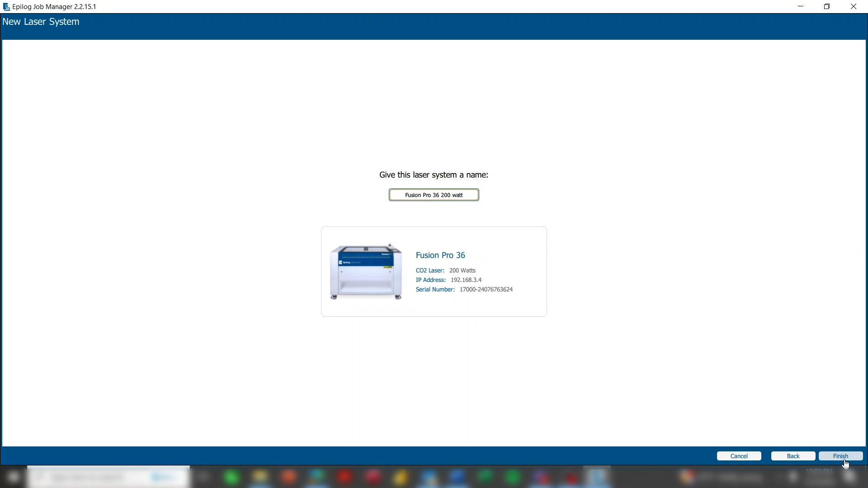This screenshot has width=868, height=488.
Task: Click the CO2 Laser 200 Watts line
Action: (x=446, y=271)
